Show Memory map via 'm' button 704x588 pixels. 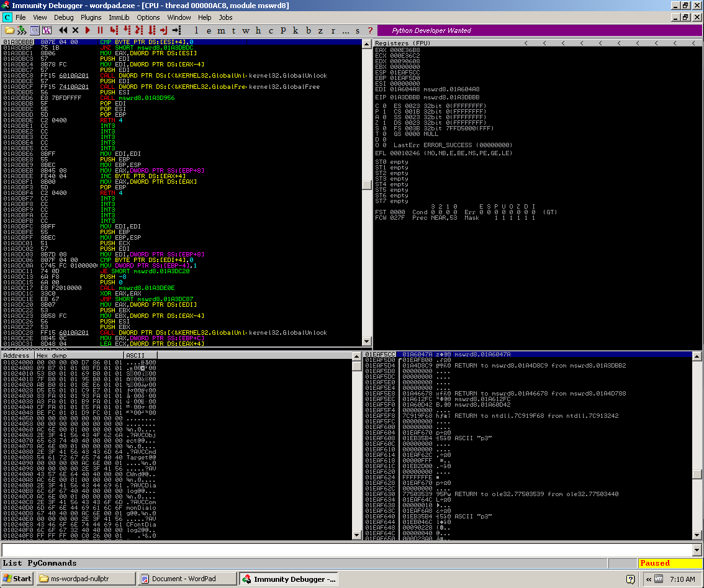tap(222, 30)
